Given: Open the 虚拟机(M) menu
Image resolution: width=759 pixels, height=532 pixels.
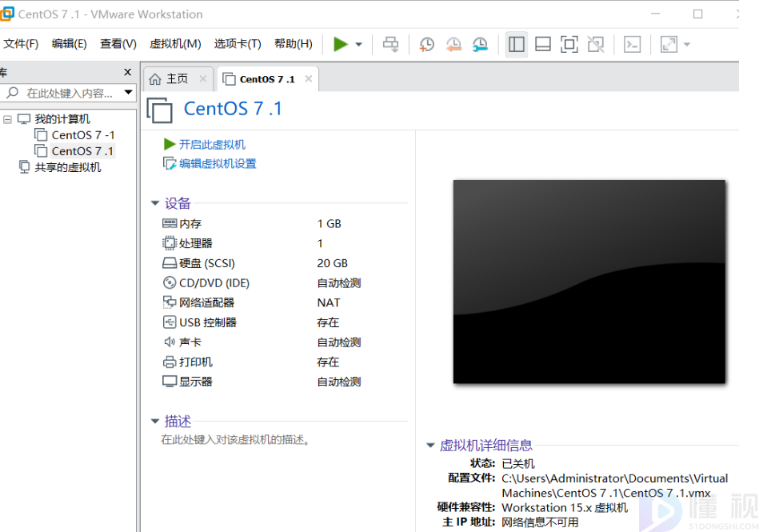Looking at the screenshot, I should [175, 44].
